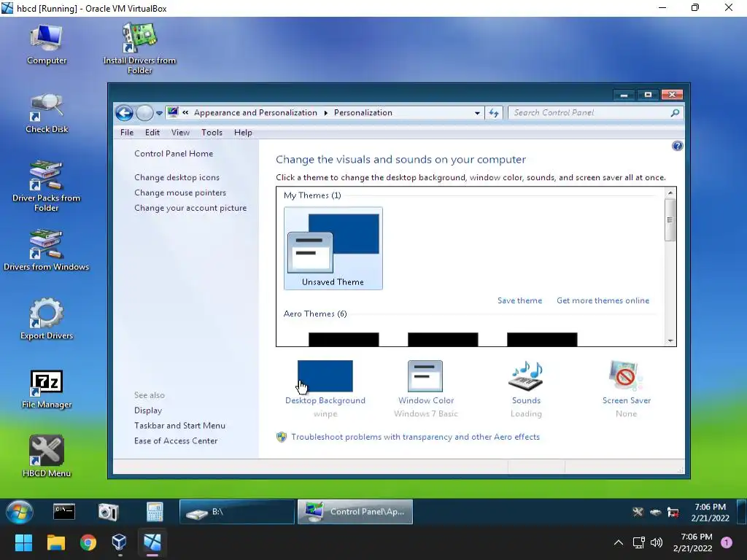
Task: Open the Screen Saver icon
Action: coord(626,376)
